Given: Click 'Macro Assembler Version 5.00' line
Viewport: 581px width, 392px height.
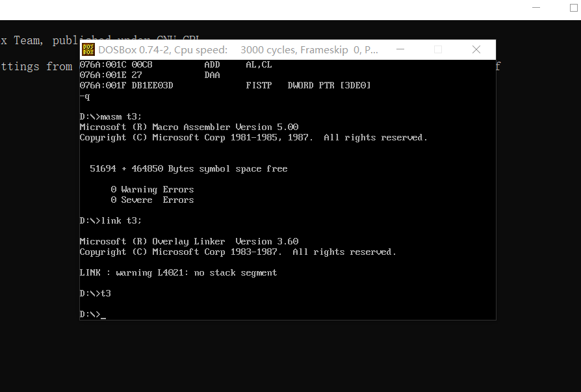Looking at the screenshot, I should [189, 127].
